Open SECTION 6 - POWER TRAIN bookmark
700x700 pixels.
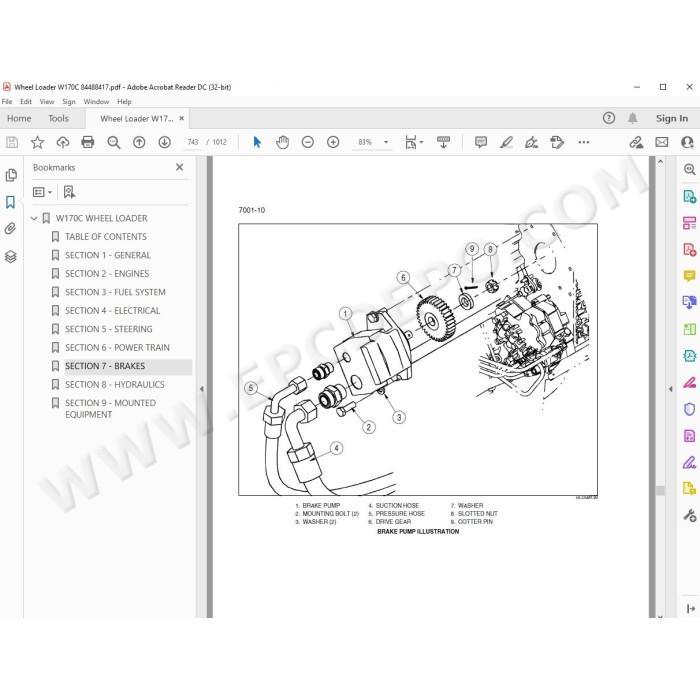click(x=117, y=348)
